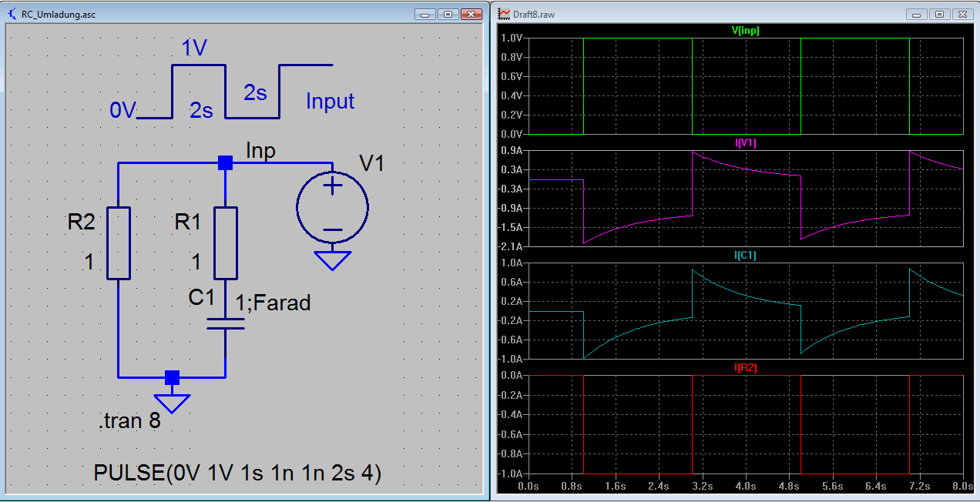The height and width of the screenshot is (502, 980).
Task: Click the 0V annotation on waveform sketch
Action: [x=123, y=111]
